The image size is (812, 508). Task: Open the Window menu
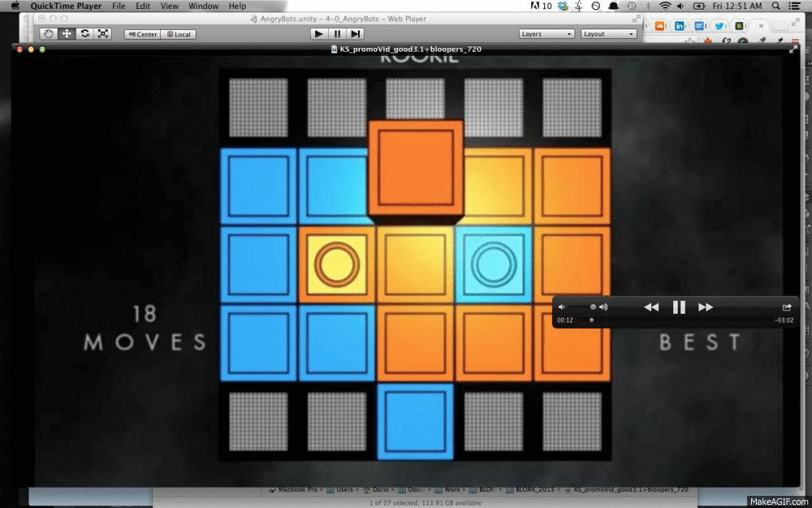coord(203,6)
